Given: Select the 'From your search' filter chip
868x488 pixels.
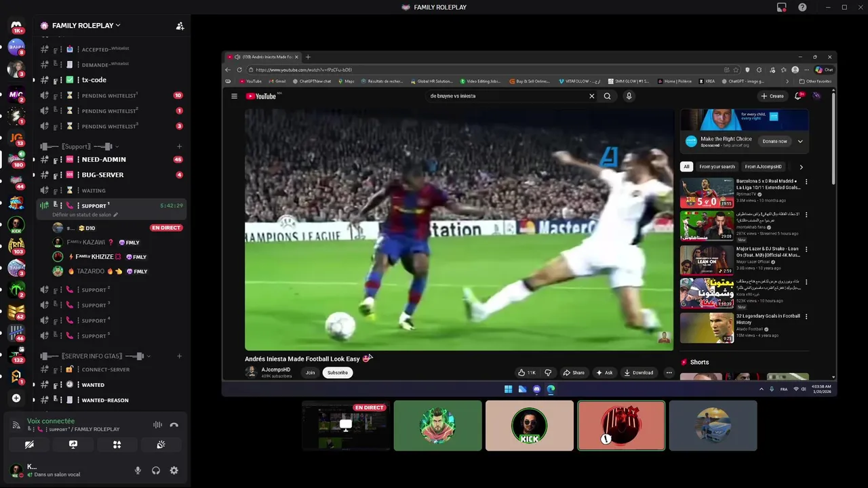Looking at the screenshot, I should pyautogui.click(x=717, y=167).
